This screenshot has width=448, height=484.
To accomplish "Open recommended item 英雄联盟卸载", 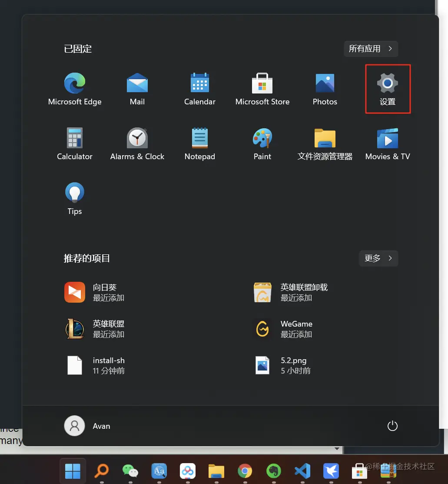I will 290,292.
